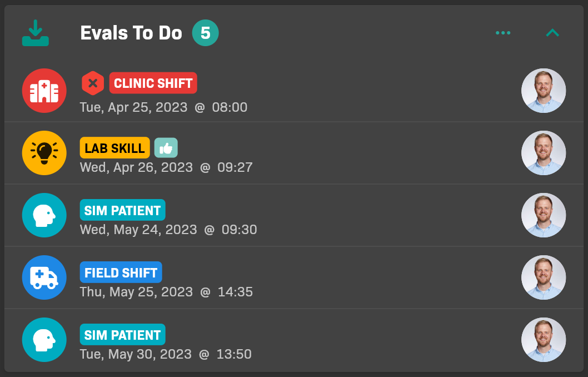Click the yellow Lab Skill lightbulb icon
Screen dimensions: 588x377
click(44, 153)
